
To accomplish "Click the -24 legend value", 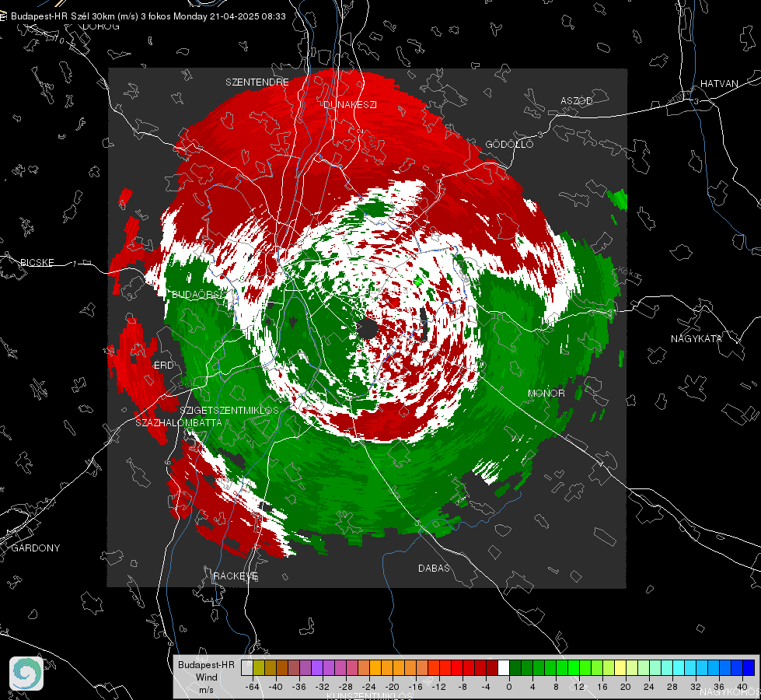I will [x=369, y=688].
